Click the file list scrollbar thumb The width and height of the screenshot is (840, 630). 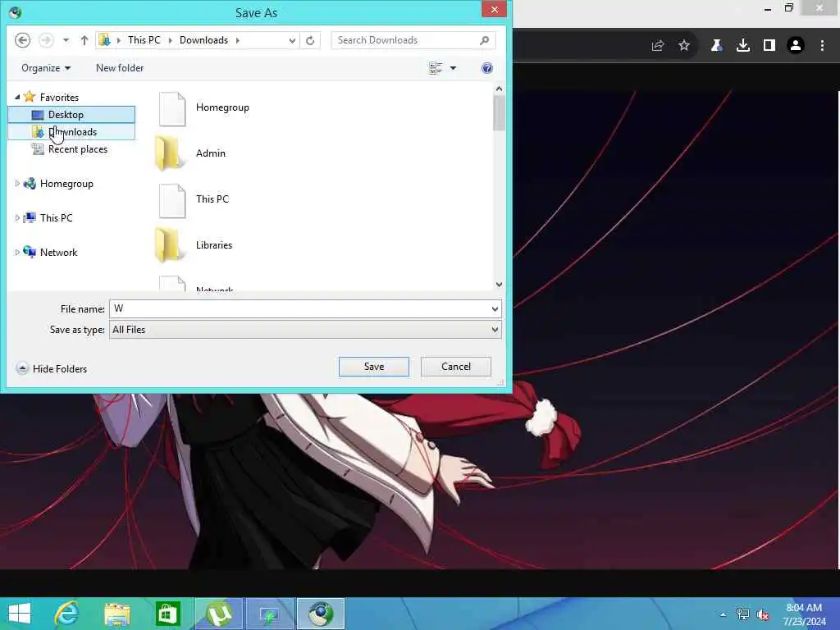[499, 113]
